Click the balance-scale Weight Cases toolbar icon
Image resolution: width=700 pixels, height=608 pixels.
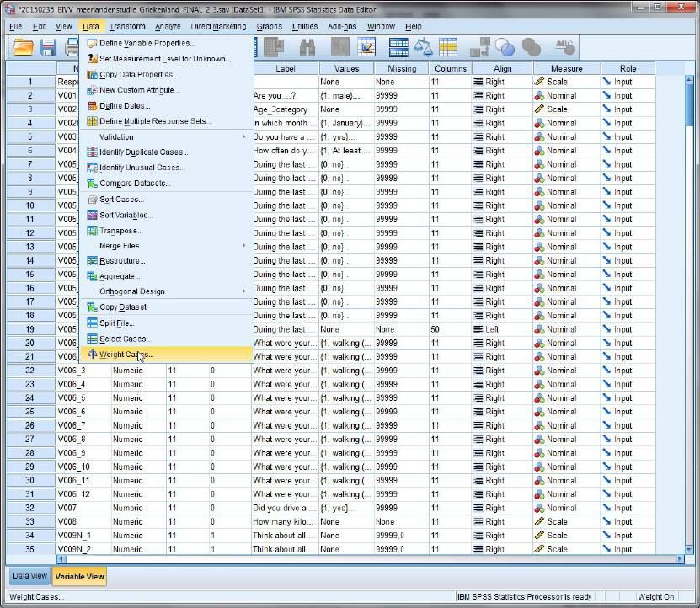point(423,47)
